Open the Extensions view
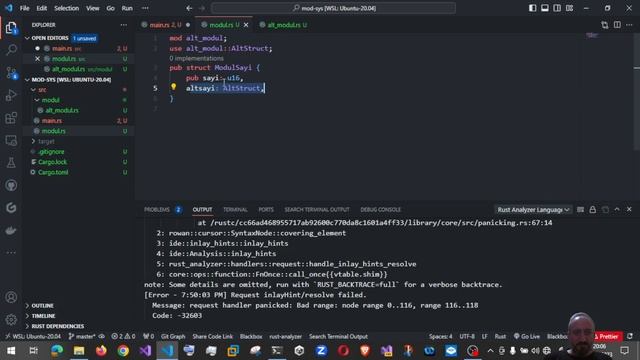Image resolution: width=640 pixels, height=360 pixels. (11, 118)
